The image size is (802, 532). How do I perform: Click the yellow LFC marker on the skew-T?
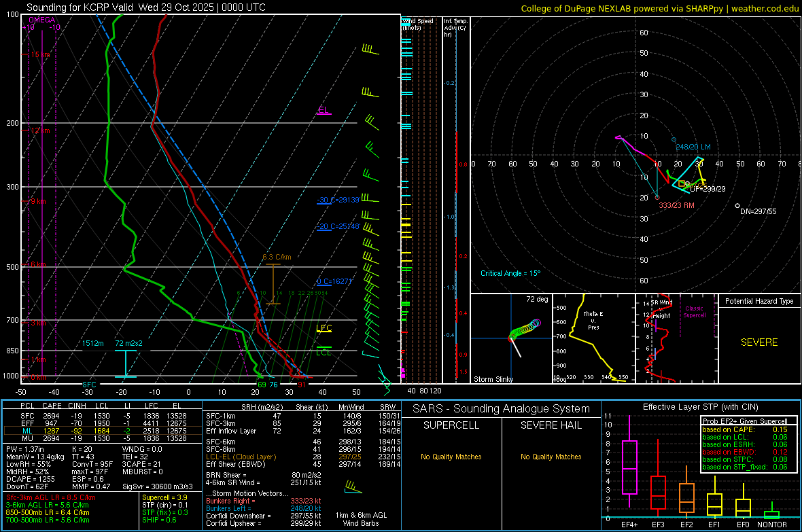point(324,328)
